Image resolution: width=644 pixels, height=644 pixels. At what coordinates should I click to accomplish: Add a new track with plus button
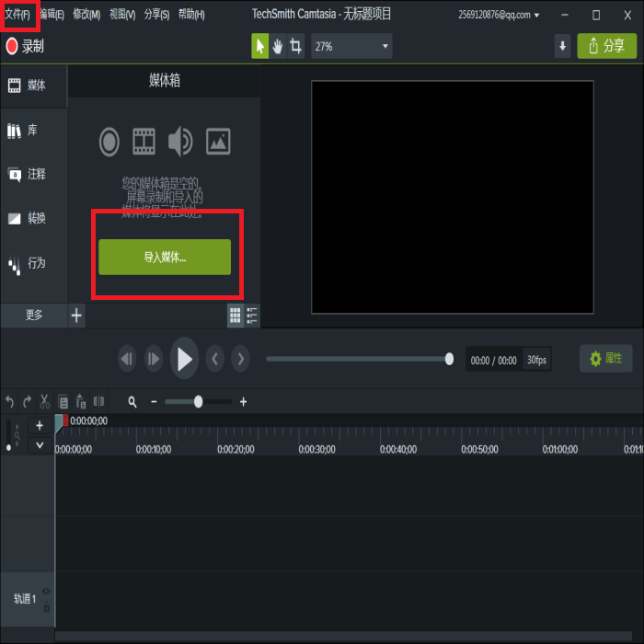click(x=40, y=425)
